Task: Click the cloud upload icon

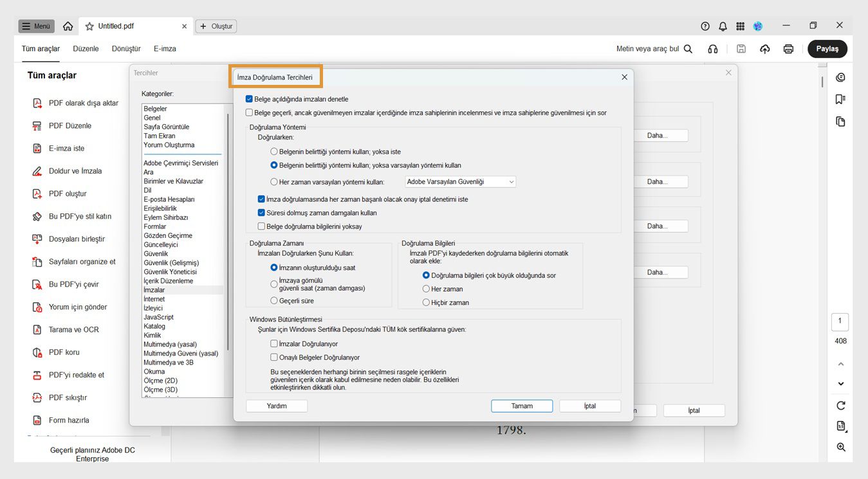Action: coord(764,49)
